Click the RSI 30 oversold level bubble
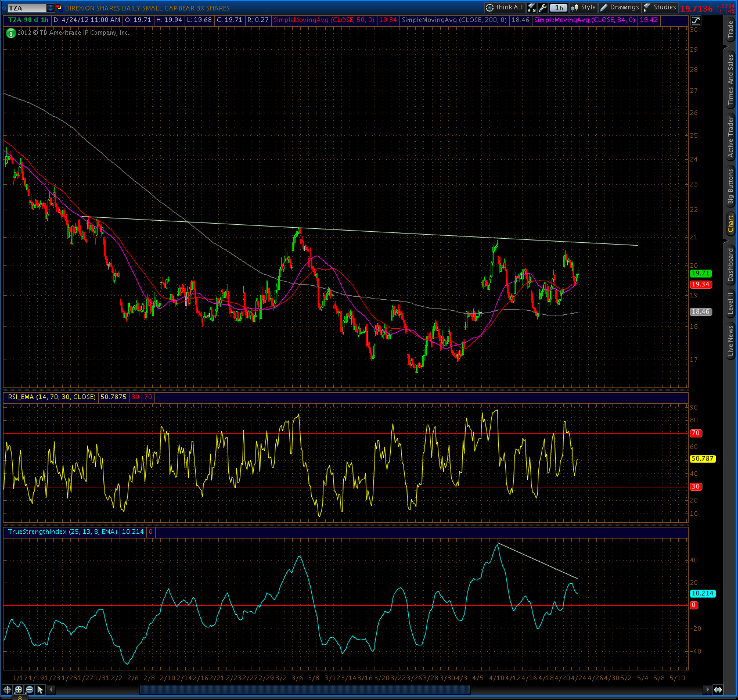 (x=696, y=487)
